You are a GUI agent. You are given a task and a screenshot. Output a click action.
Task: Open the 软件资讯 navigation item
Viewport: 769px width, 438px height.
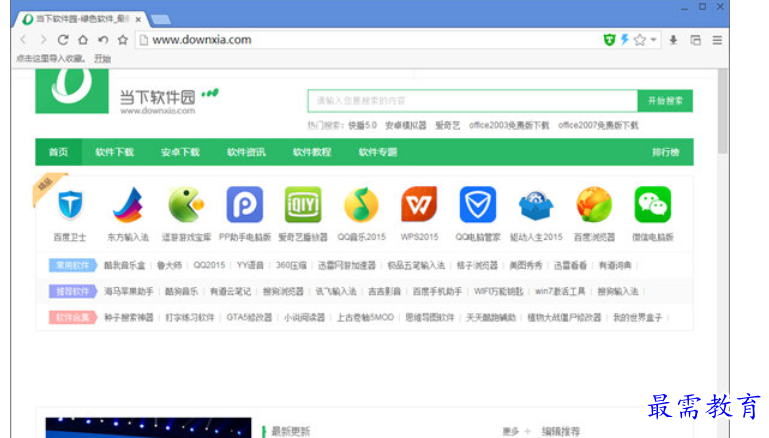click(246, 152)
